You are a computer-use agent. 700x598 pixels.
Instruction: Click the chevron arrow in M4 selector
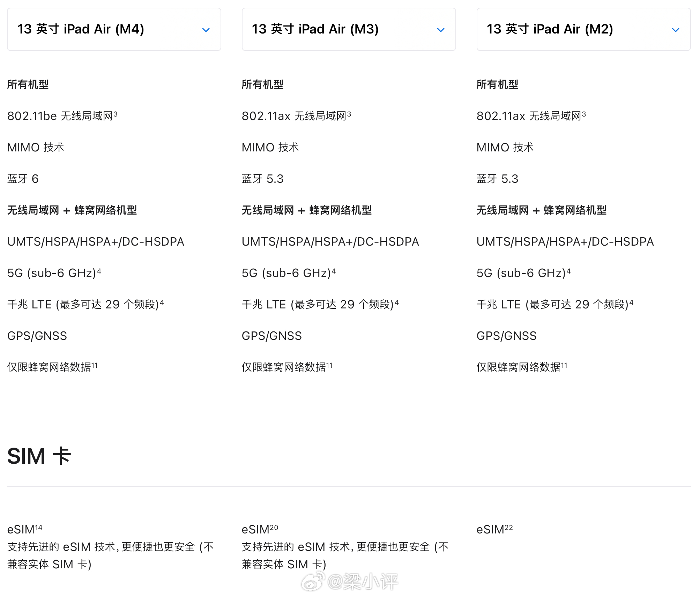(206, 30)
